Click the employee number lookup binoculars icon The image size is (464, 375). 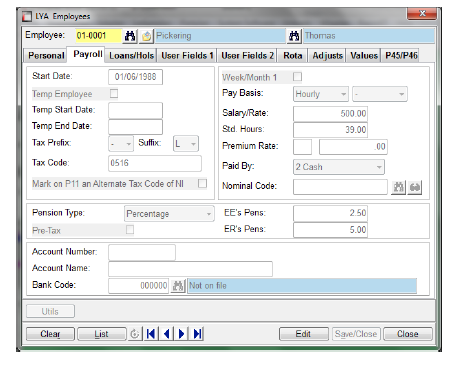coord(130,36)
